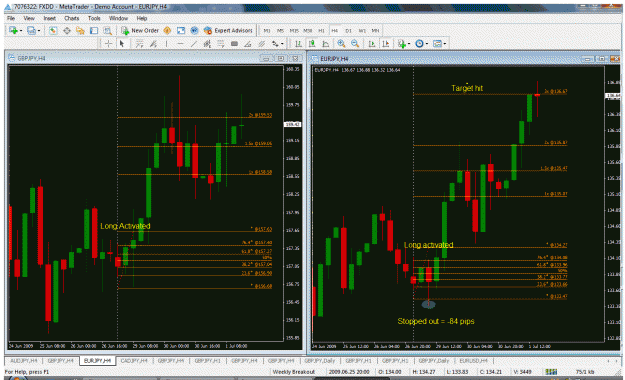Expand the New Chart dropdown arrow

(x=21, y=31)
